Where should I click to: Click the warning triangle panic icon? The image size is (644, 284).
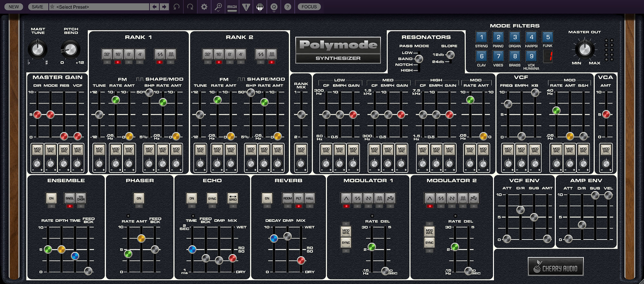(x=246, y=7)
